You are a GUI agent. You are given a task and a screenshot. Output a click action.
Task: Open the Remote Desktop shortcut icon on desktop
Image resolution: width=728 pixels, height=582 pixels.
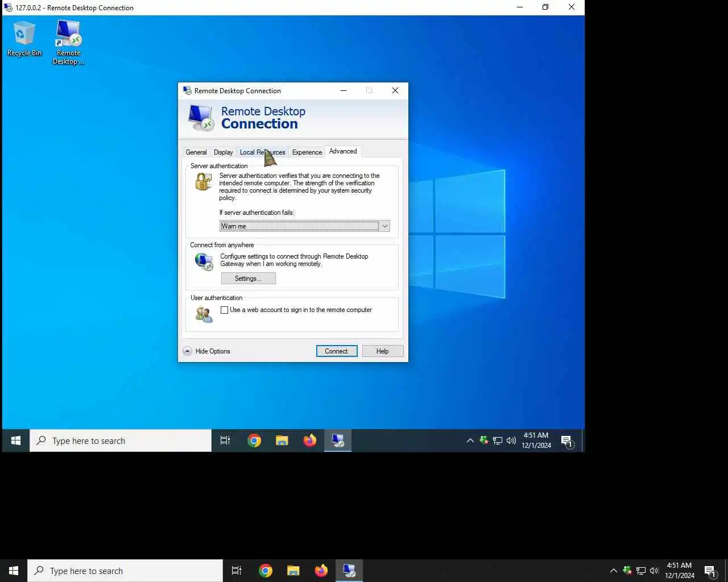pos(68,42)
